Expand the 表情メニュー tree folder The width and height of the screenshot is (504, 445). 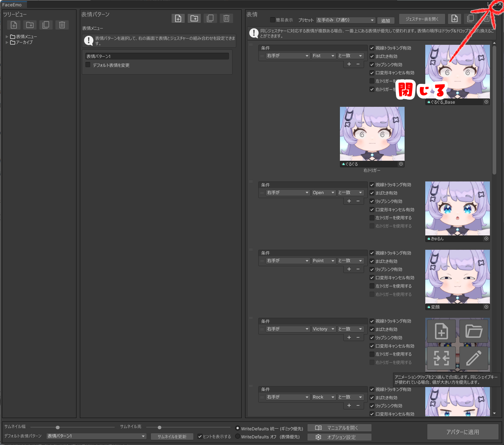click(x=7, y=36)
